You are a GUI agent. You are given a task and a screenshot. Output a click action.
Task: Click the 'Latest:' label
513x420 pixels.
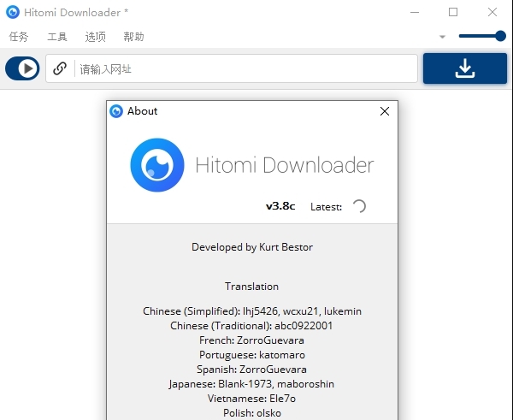(327, 207)
